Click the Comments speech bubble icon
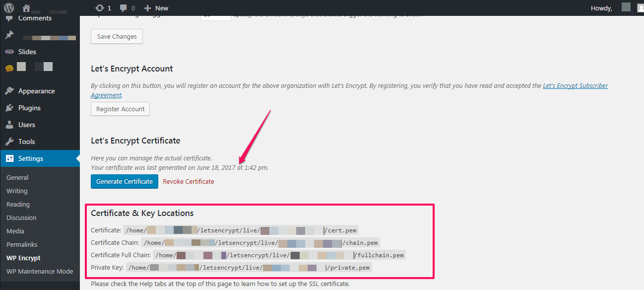The width and height of the screenshot is (644, 290). click(9, 19)
